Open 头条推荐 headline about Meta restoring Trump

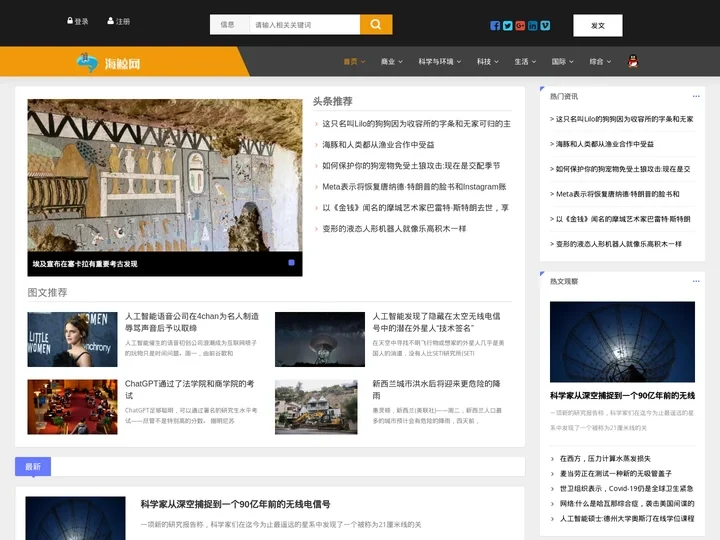tap(414, 187)
